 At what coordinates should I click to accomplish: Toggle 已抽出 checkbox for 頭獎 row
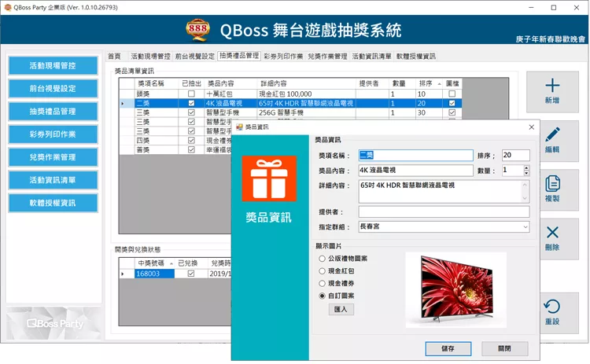point(191,94)
